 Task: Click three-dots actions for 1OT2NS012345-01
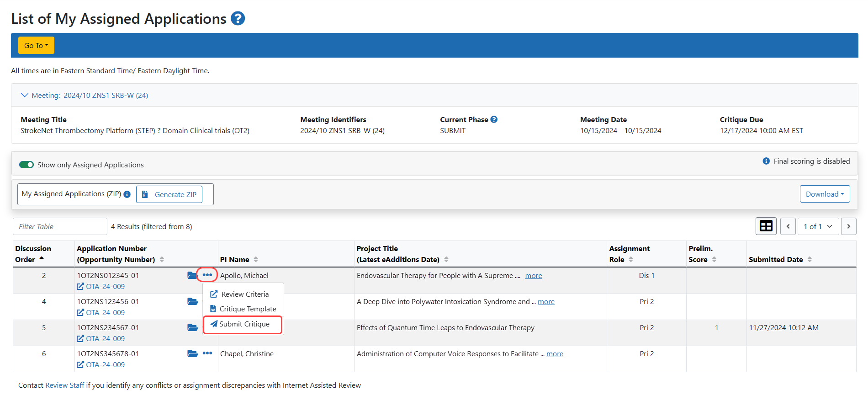(x=207, y=275)
